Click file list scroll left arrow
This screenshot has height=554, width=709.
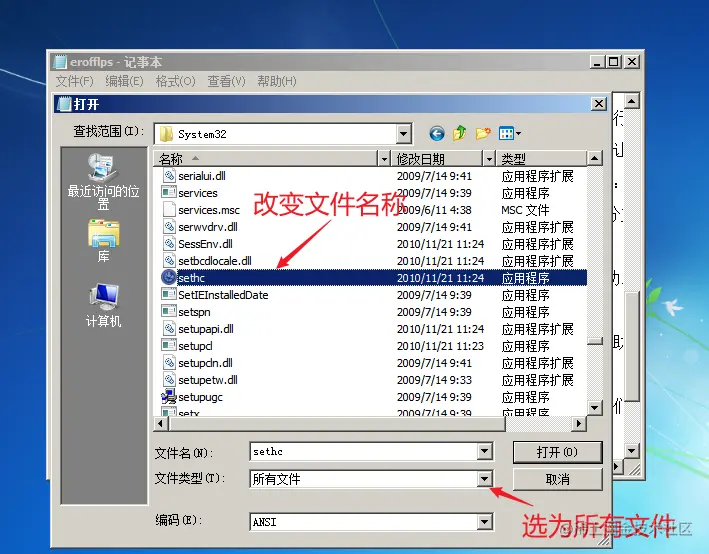[x=161, y=424]
